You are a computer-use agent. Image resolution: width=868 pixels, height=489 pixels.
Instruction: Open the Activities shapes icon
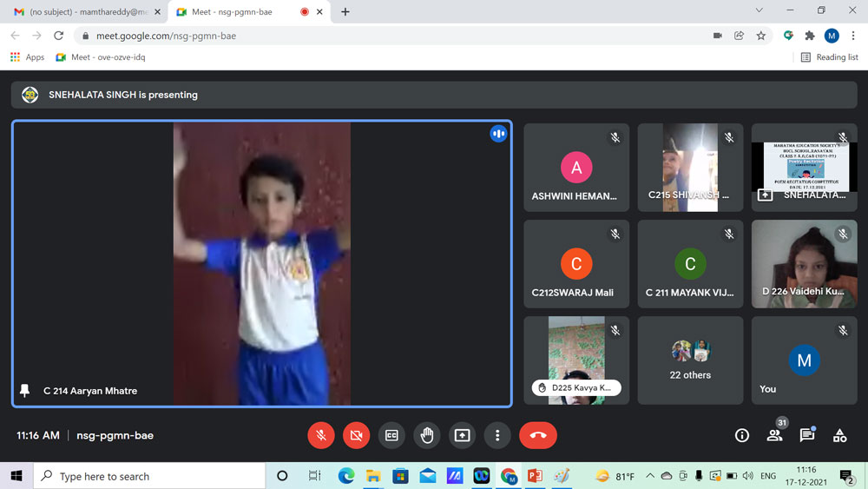[x=839, y=435]
